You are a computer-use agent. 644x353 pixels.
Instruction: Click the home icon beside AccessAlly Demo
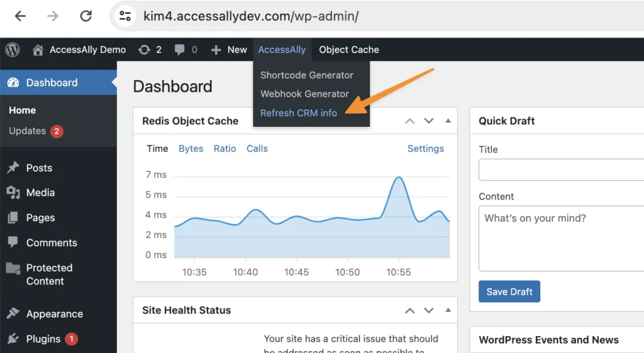point(38,50)
